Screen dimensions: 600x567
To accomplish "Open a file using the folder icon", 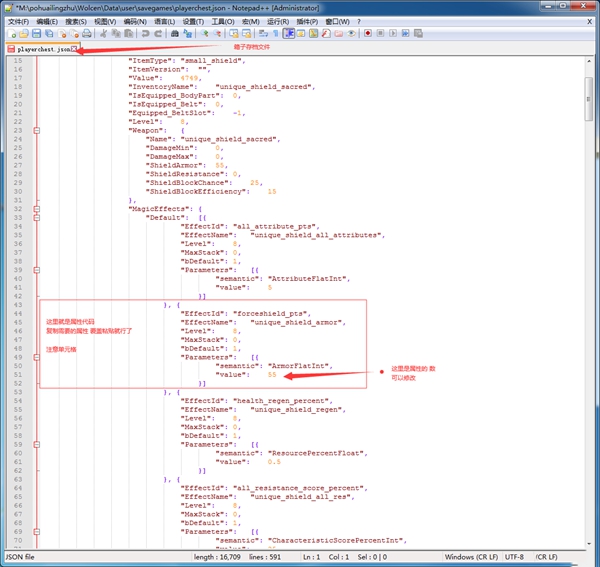I will pyautogui.click(x=24, y=34).
